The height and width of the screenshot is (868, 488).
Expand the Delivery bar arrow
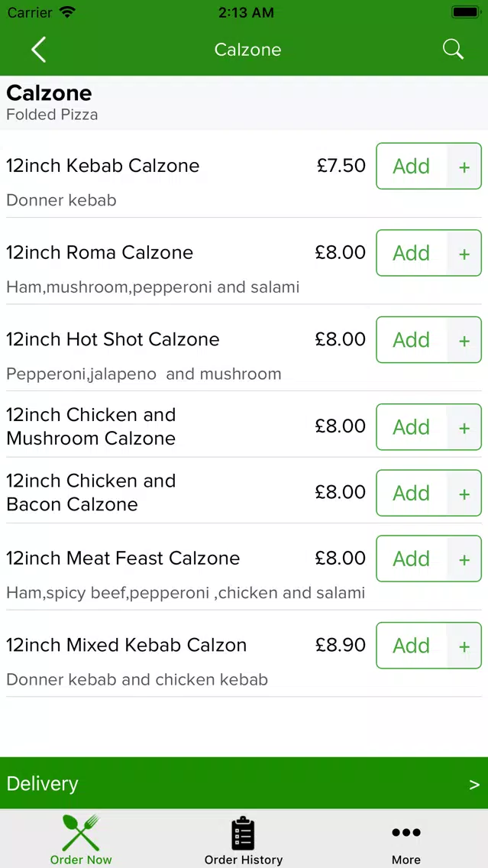[x=474, y=785]
